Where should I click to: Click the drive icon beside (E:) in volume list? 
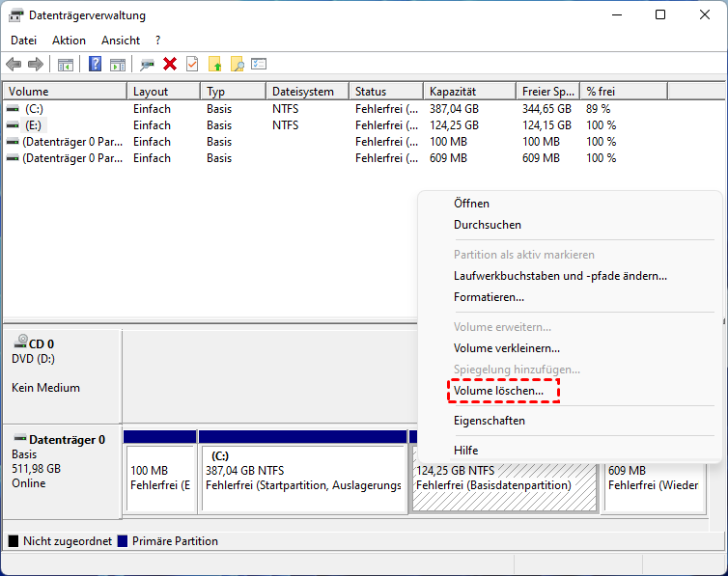point(13,125)
